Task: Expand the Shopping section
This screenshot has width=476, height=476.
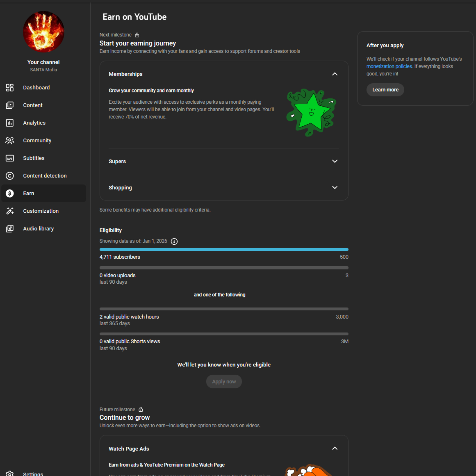Action: 335,188
